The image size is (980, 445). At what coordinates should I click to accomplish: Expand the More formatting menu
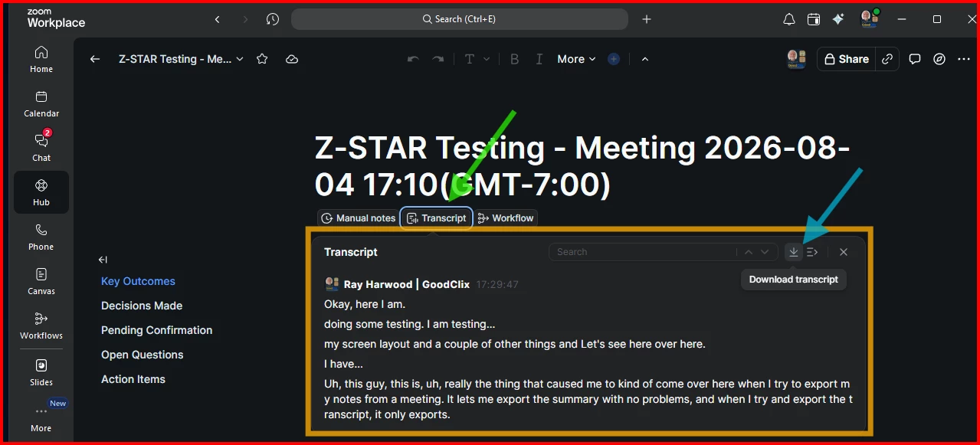tap(576, 59)
